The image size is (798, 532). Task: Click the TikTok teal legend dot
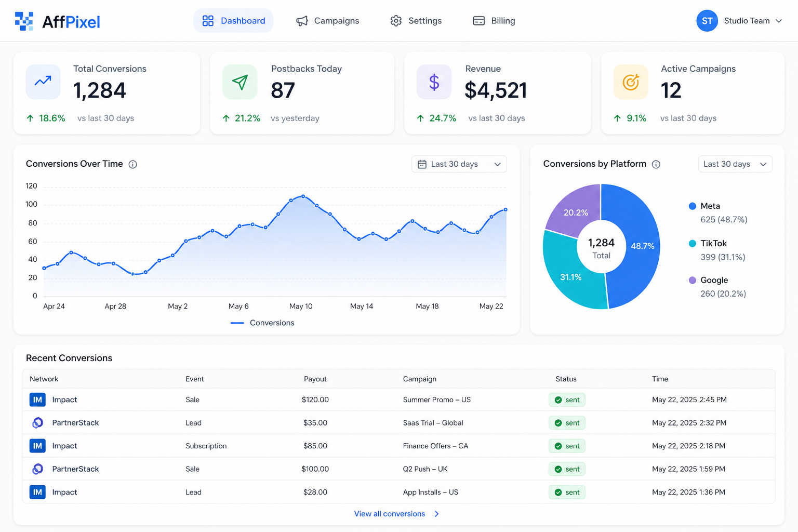click(x=692, y=243)
